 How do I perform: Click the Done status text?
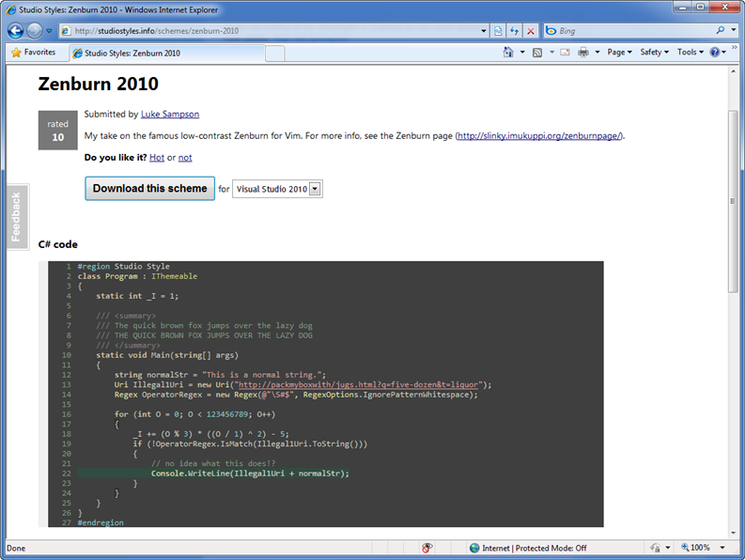coord(16,548)
